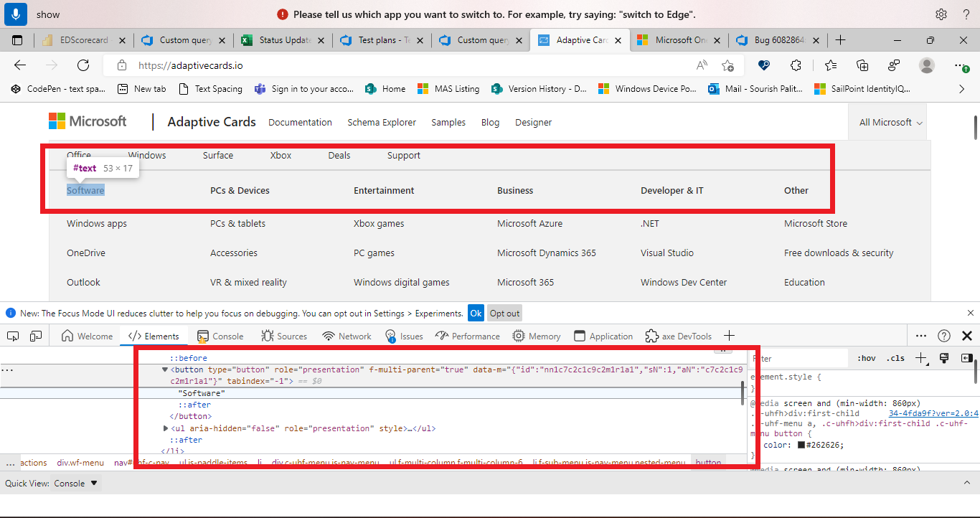
Task: Click the Browser essentials heart icon
Action: (x=763, y=65)
